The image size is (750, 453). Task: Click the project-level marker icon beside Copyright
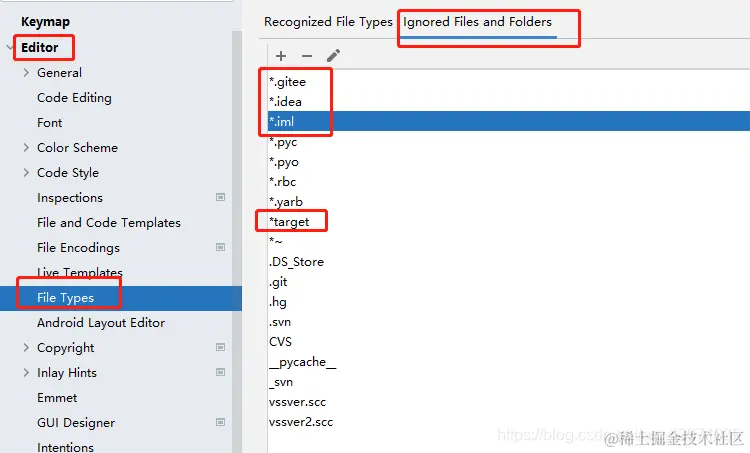coord(221,347)
